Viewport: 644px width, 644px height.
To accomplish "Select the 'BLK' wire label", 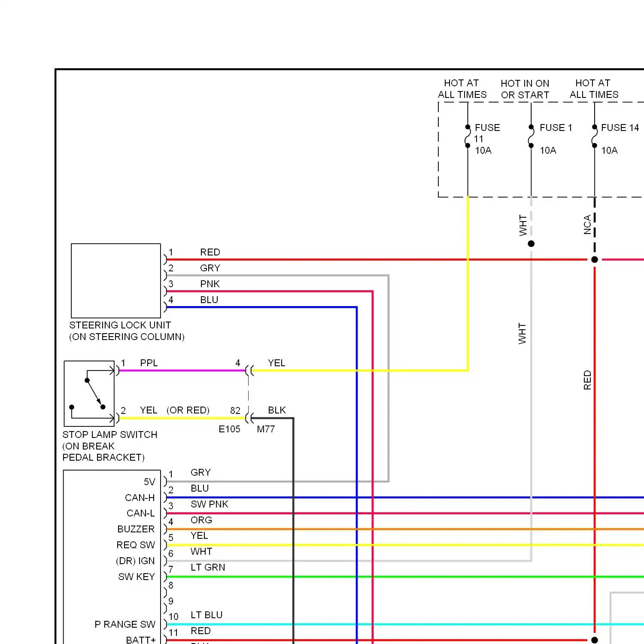I will point(277,410).
